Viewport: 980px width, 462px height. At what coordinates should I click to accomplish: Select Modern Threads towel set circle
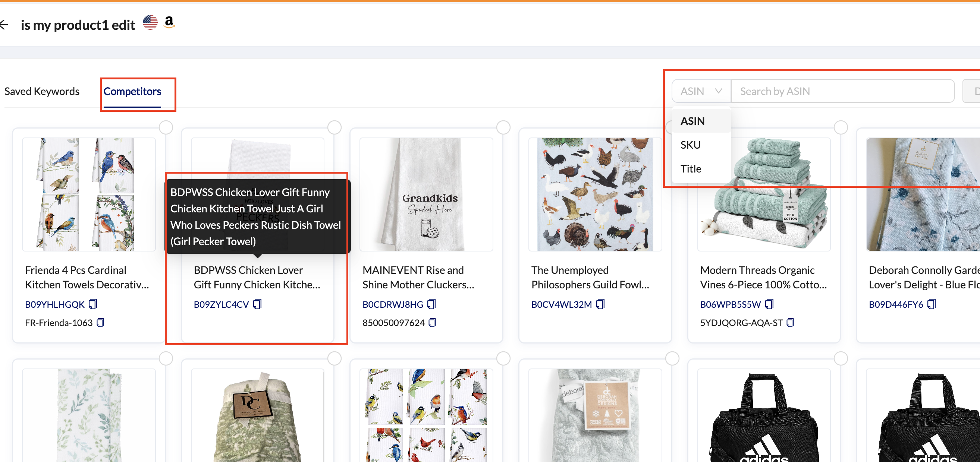click(841, 127)
